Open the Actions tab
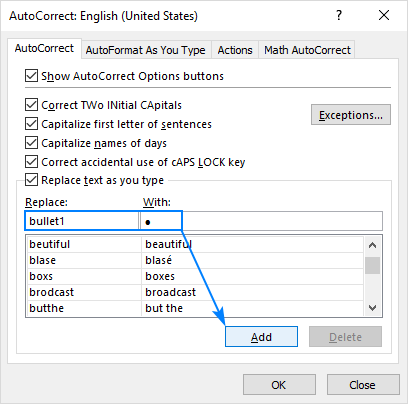Screen dimensions: 408x404 pos(235,50)
